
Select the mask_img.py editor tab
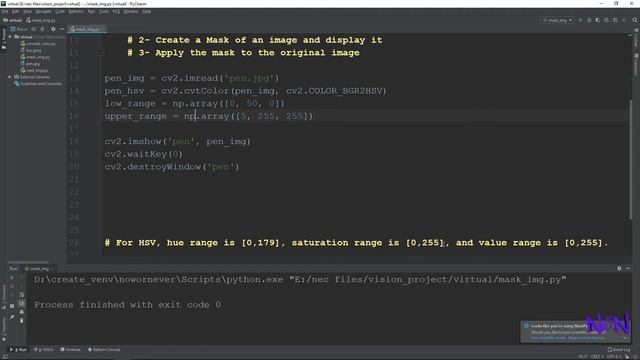[x=87, y=29]
